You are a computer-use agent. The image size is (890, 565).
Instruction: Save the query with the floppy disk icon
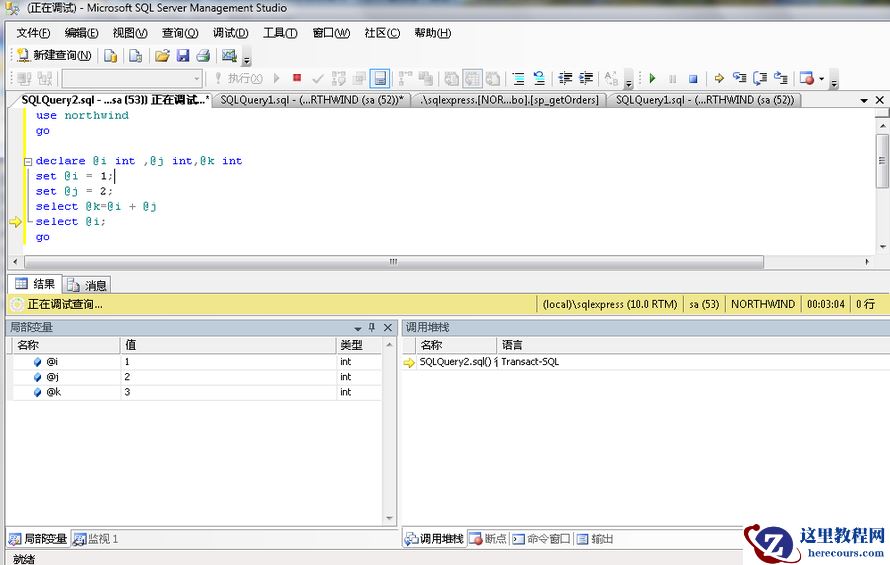[182, 55]
